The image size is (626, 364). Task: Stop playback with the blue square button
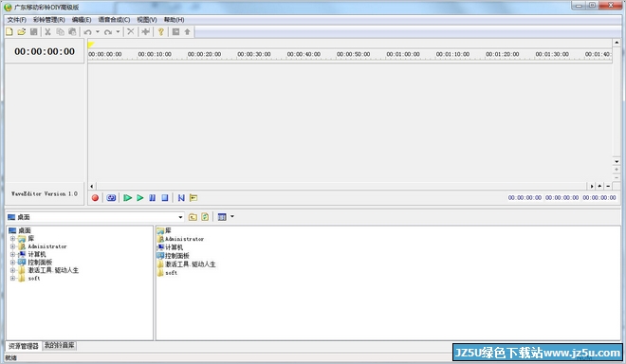tap(165, 198)
